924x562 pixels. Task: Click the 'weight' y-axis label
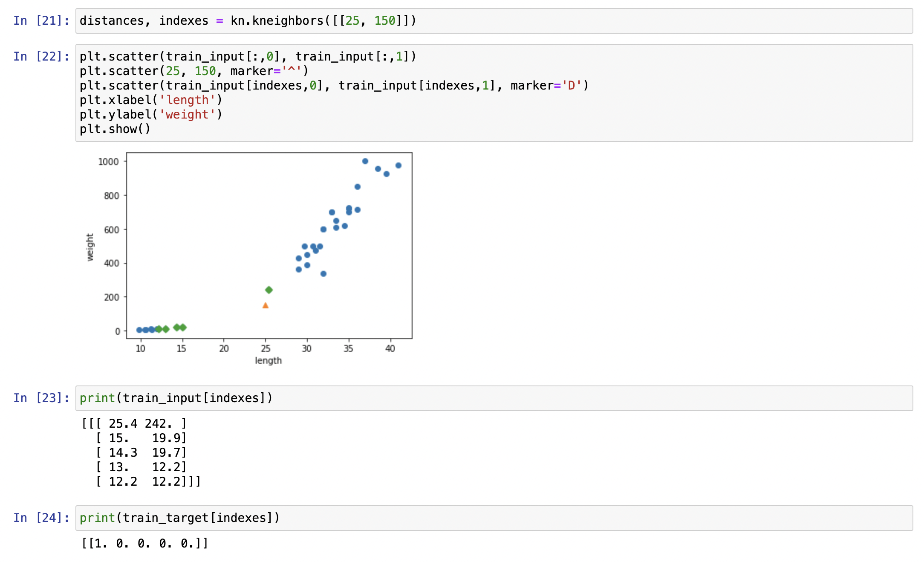pos(90,247)
